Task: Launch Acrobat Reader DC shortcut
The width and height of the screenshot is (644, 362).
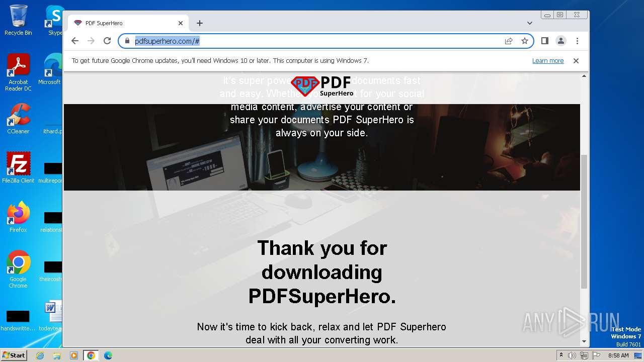Action: [x=18, y=72]
